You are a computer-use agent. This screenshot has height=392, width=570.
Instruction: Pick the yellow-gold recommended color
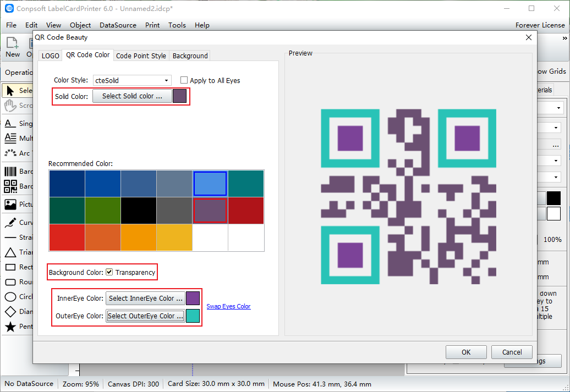coord(174,238)
